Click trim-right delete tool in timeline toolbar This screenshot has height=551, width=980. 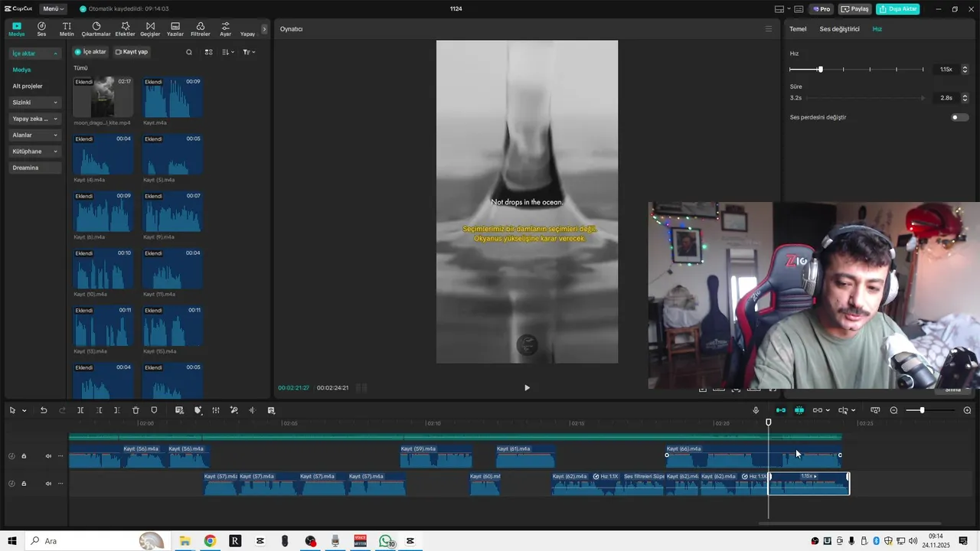pyautogui.click(x=116, y=410)
